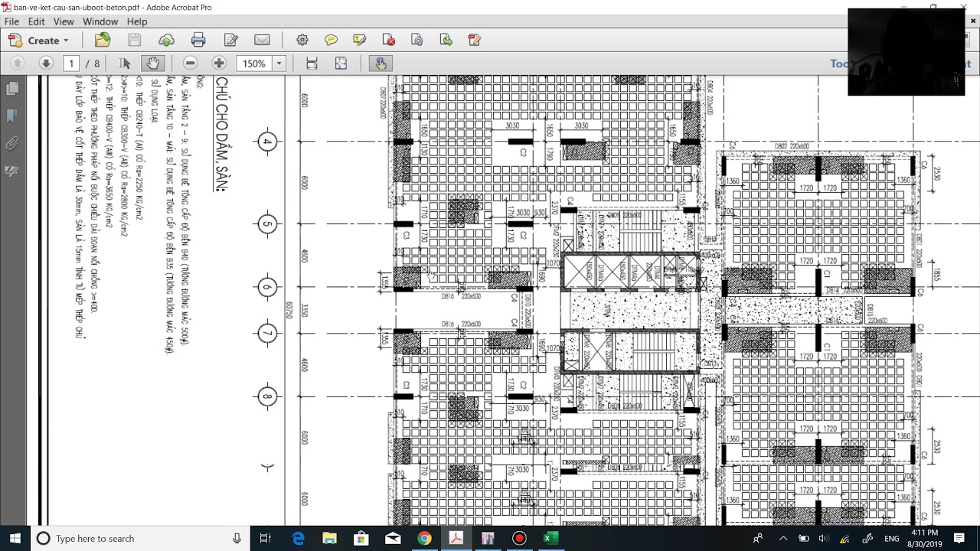Viewport: 980px width, 551px height.
Task: Zoom out with the minus button
Action: tap(191, 64)
